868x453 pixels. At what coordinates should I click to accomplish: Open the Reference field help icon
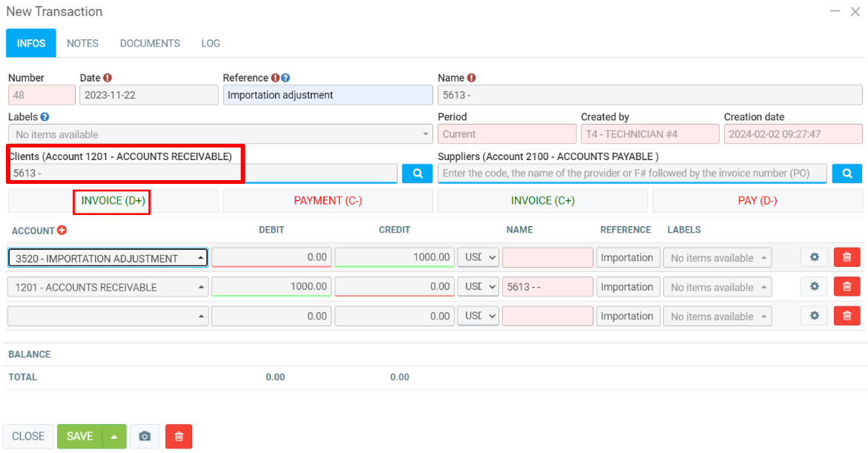[x=286, y=78]
